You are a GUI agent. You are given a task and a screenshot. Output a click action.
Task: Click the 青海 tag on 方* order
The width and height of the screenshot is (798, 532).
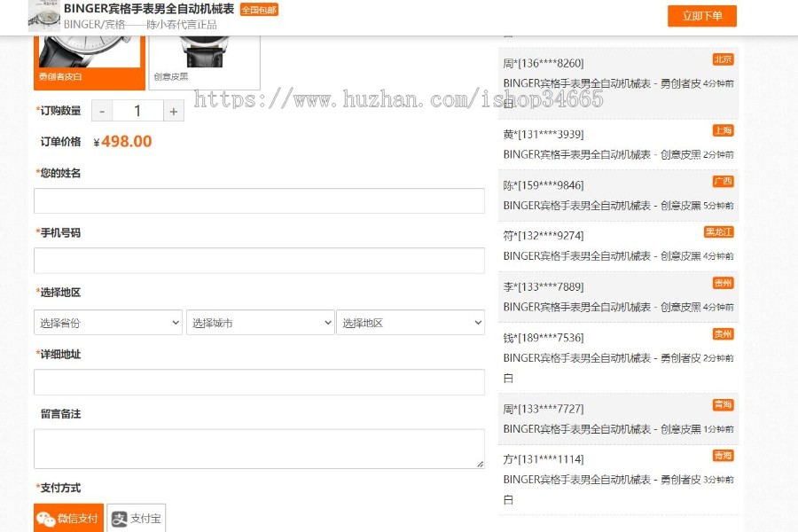pyautogui.click(x=723, y=456)
